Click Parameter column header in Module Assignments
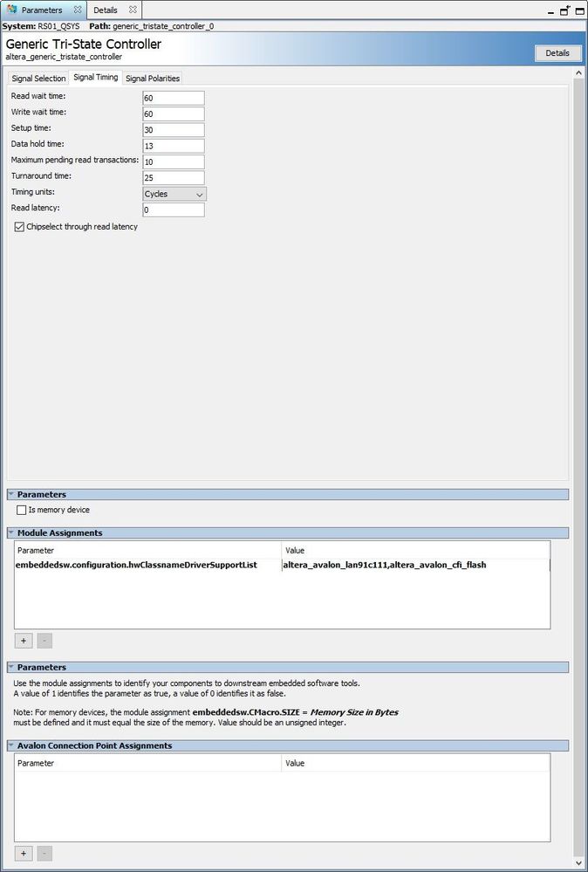Viewport: 588px width, 872px height. click(147, 551)
